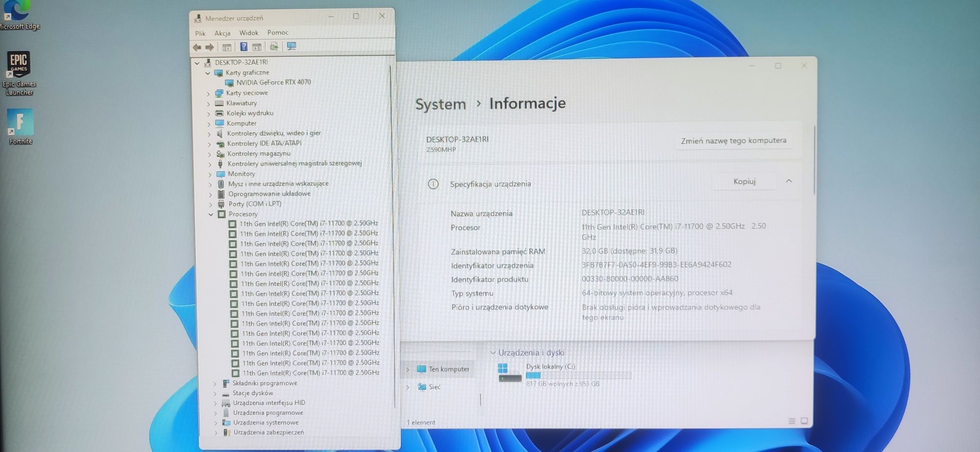The image size is (980, 452).
Task: Expand the Komputer category
Action: 209,124
